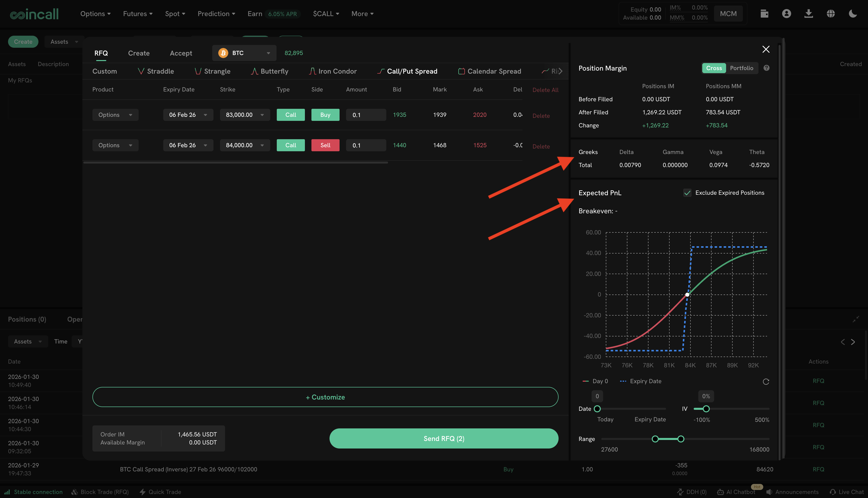Open the wallet icon in header
Viewport: 868px width, 498px height.
pos(765,14)
